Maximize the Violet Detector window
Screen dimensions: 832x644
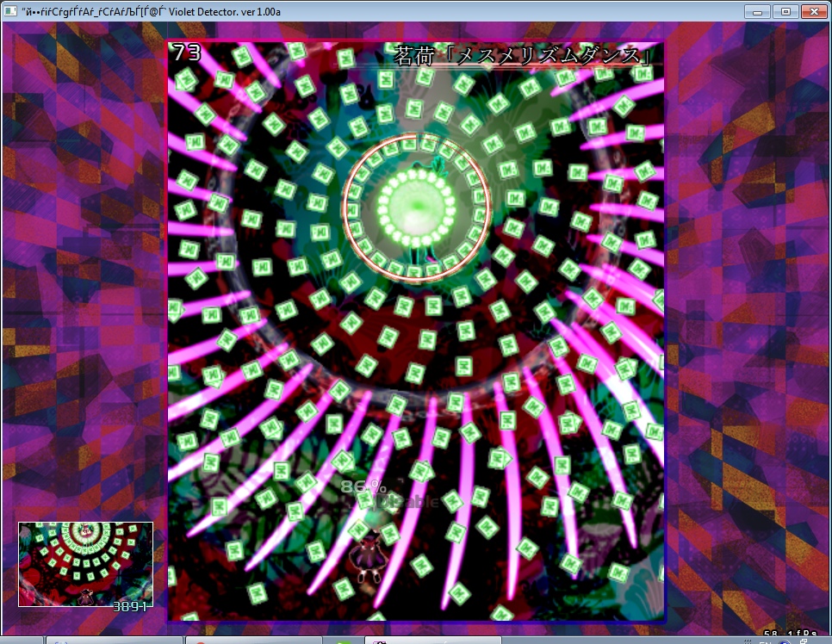point(785,11)
